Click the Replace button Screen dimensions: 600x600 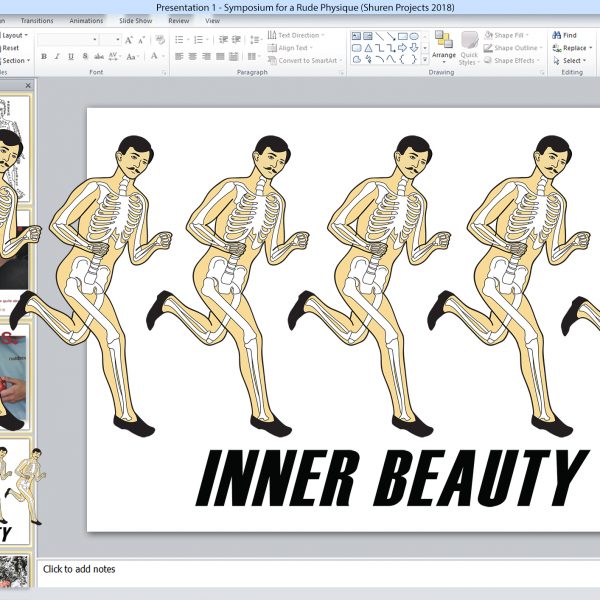[574, 48]
